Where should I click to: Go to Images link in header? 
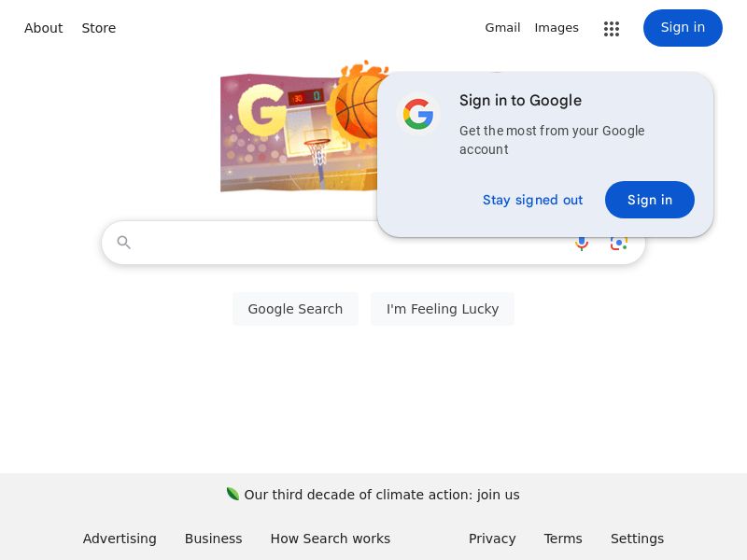[x=557, y=28]
